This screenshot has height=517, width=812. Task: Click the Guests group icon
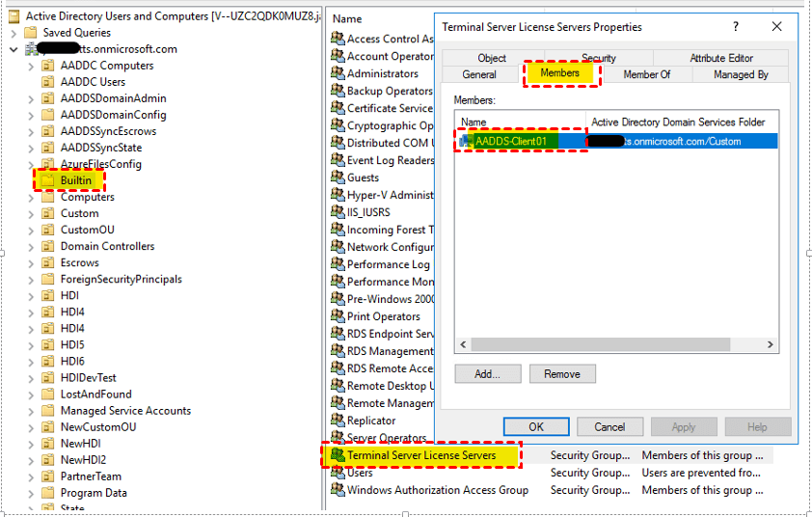coord(338,177)
